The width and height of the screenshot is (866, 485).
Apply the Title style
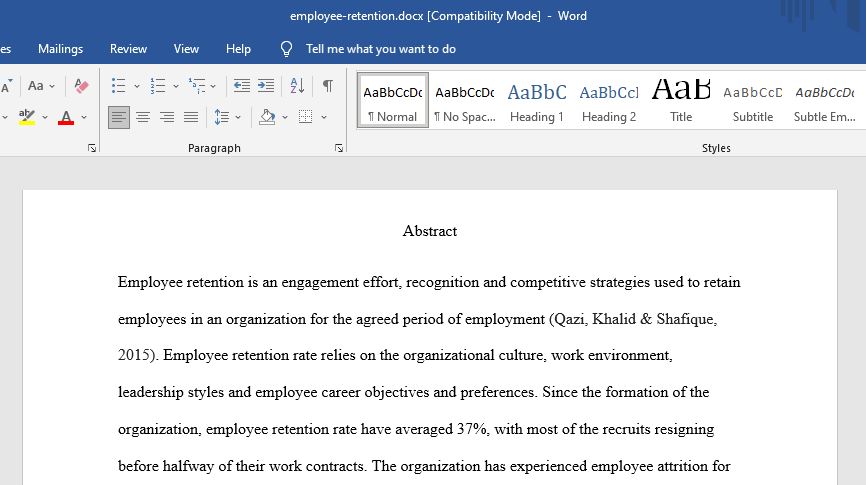tap(680, 101)
